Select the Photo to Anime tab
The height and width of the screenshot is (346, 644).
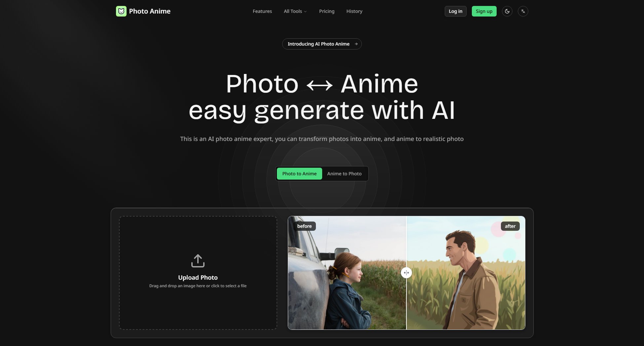pos(299,174)
